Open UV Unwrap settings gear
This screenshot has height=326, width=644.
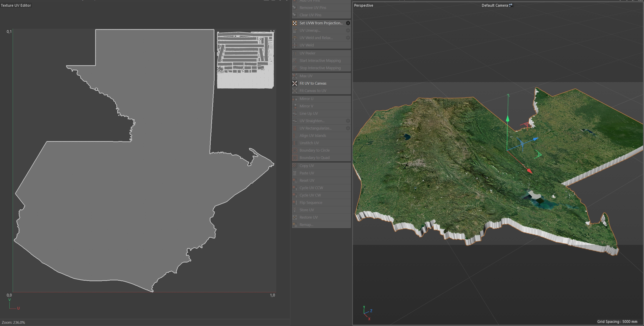coord(348,31)
